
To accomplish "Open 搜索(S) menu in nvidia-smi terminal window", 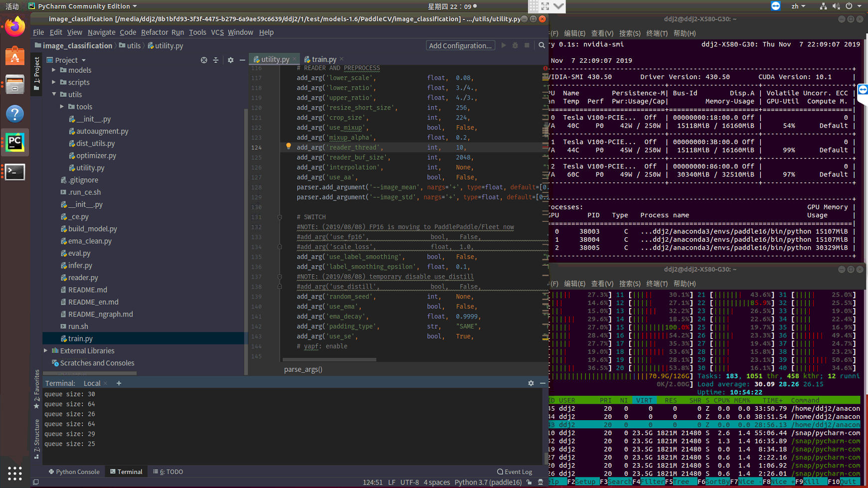I will (630, 33).
